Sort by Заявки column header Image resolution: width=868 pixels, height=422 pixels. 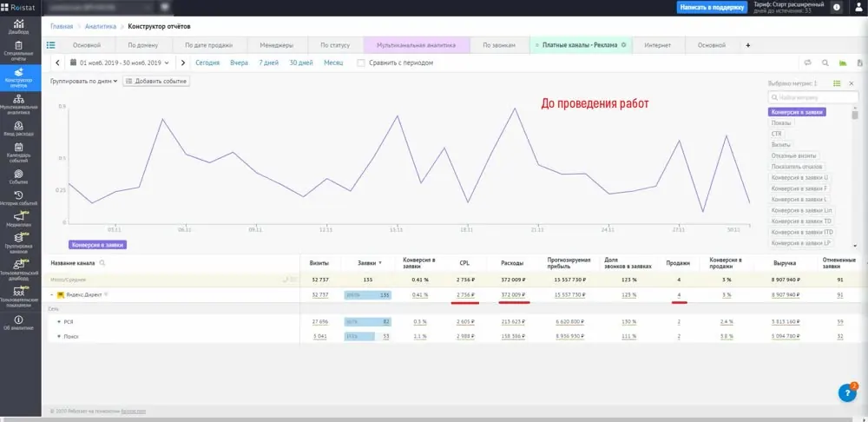370,263
